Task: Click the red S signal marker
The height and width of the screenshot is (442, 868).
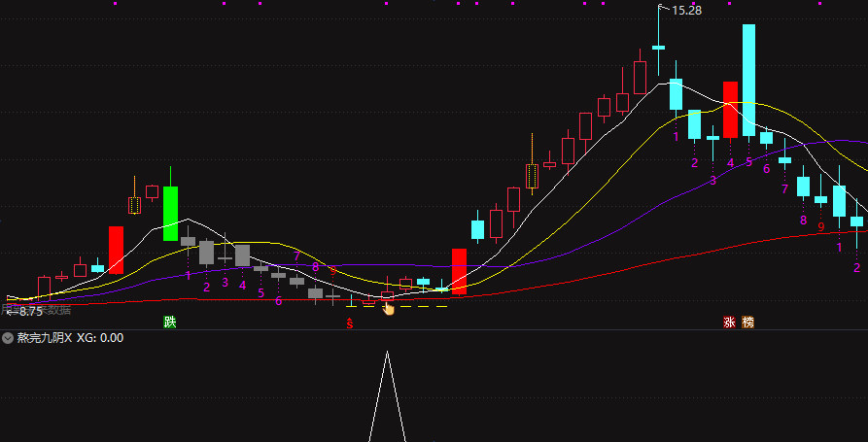Action: click(x=349, y=323)
